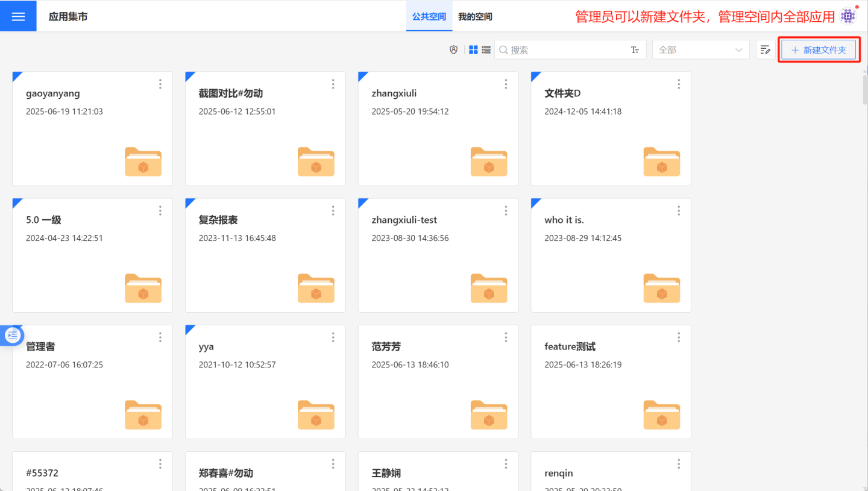
Task: Open more options for feature测试 folder
Action: pos(679,337)
